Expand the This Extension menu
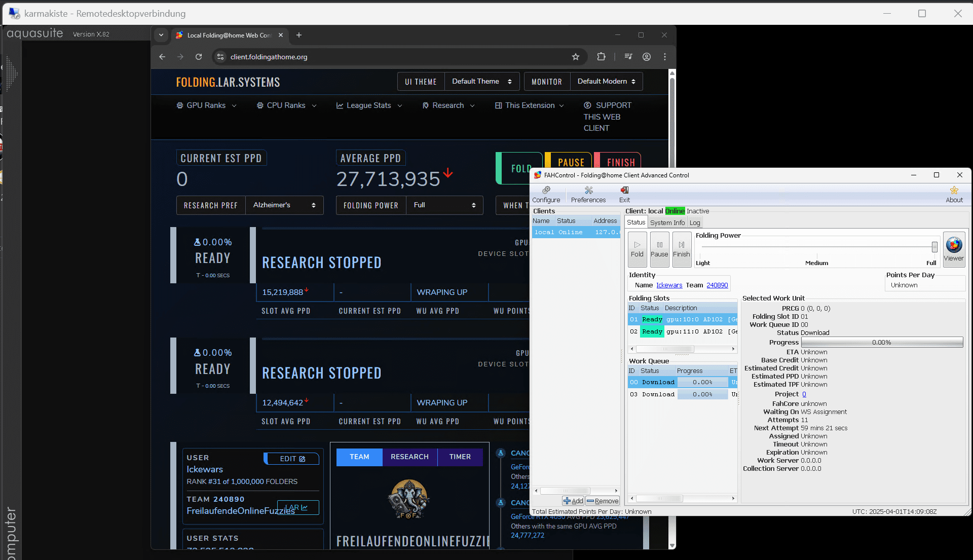 pyautogui.click(x=530, y=105)
